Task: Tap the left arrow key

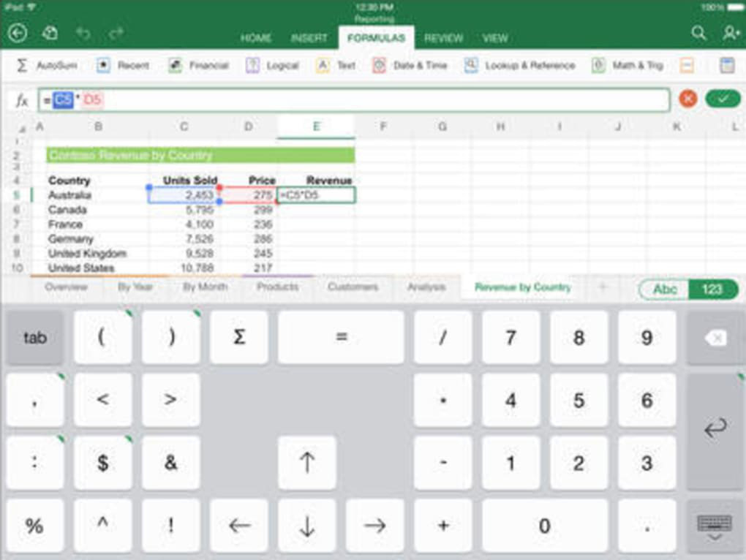Action: click(239, 526)
